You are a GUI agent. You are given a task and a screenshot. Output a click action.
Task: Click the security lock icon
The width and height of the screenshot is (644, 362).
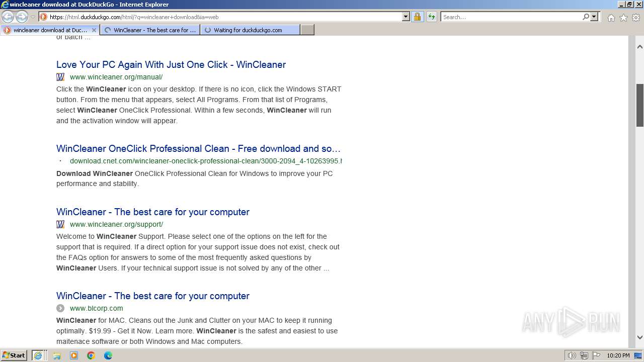(417, 17)
